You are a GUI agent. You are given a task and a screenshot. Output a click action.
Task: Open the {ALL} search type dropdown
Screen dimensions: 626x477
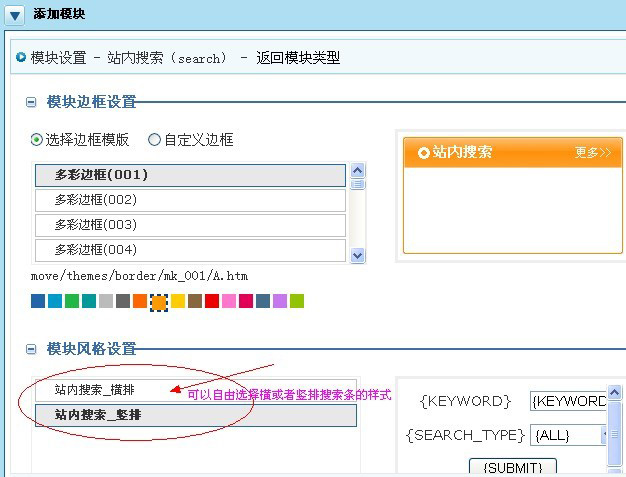click(x=569, y=435)
